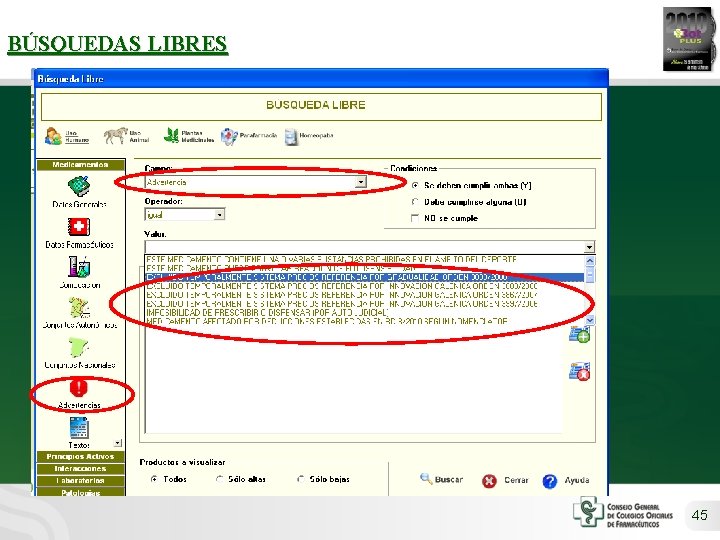The height and width of the screenshot is (540, 720).
Task: Select the Homeopatía category icon
Action: click(291, 137)
